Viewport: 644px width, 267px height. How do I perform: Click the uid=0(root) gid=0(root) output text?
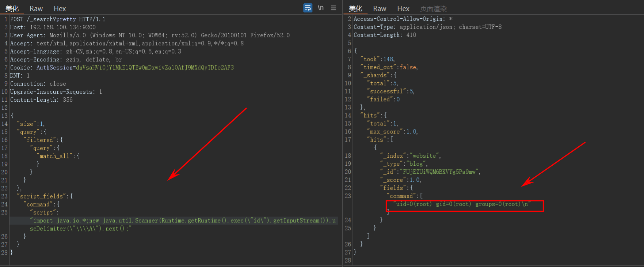coord(462,204)
